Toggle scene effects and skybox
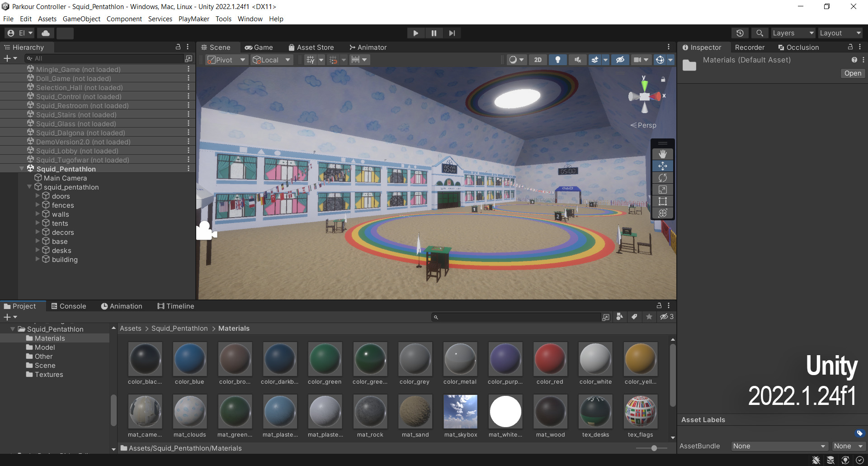Image resolution: width=868 pixels, height=466 pixels. (x=595, y=60)
